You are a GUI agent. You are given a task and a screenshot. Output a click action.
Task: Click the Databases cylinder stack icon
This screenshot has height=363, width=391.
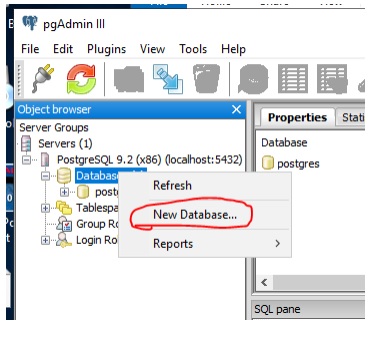point(63,176)
